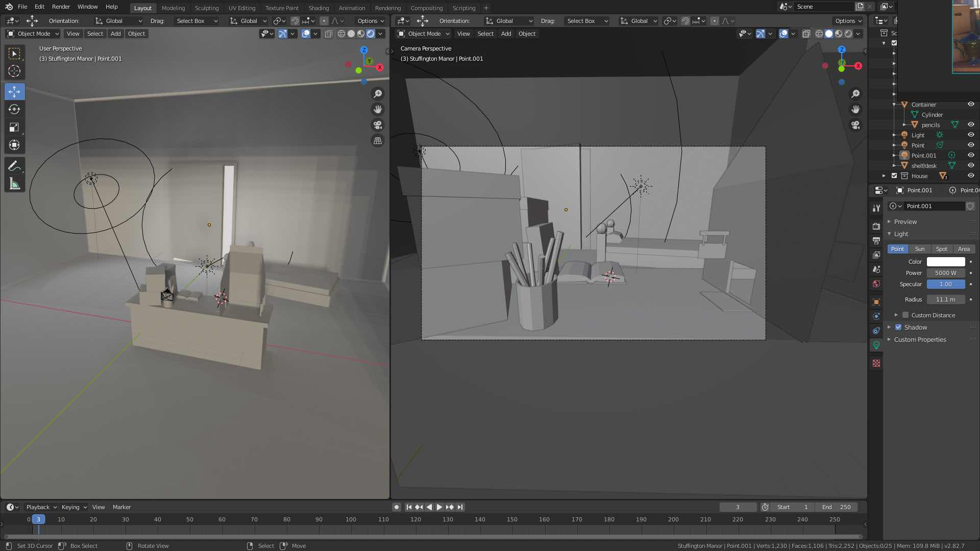Choose the Select Box tool in toolbar

[14, 54]
